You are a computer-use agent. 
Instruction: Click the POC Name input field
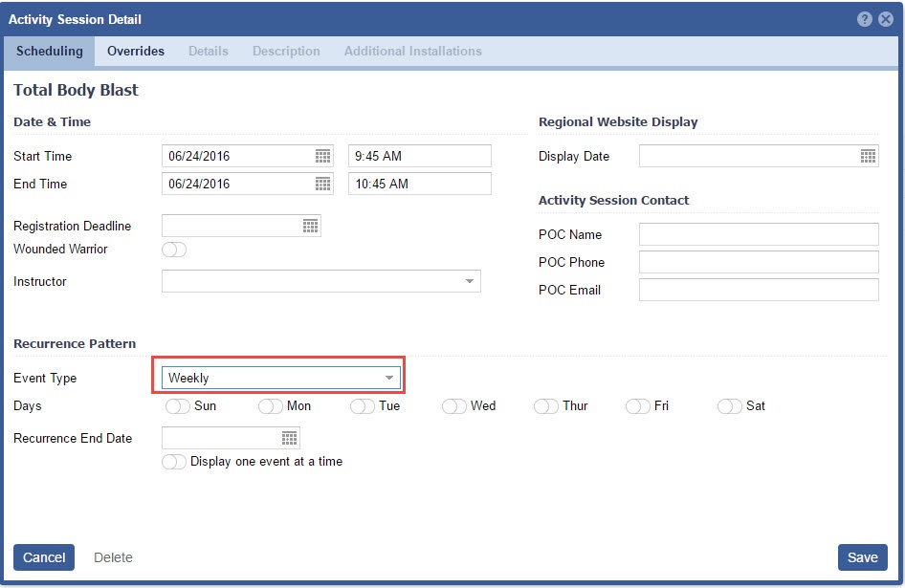point(758,234)
